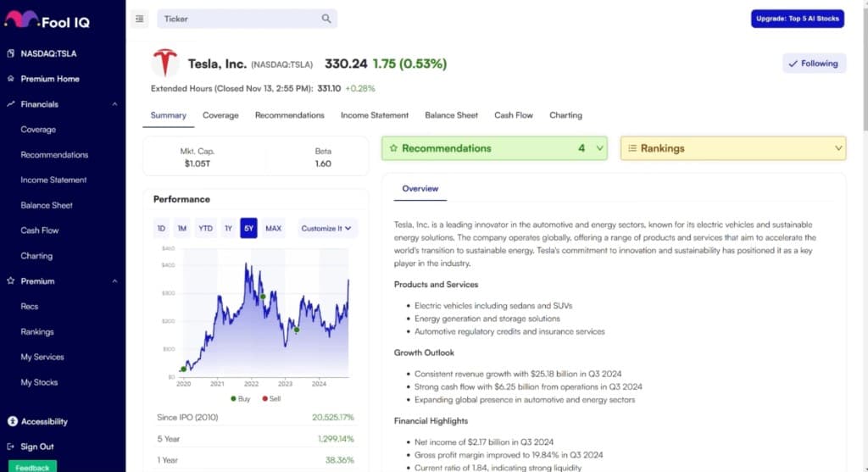Click the checkmark icon on Following button

pyautogui.click(x=793, y=64)
